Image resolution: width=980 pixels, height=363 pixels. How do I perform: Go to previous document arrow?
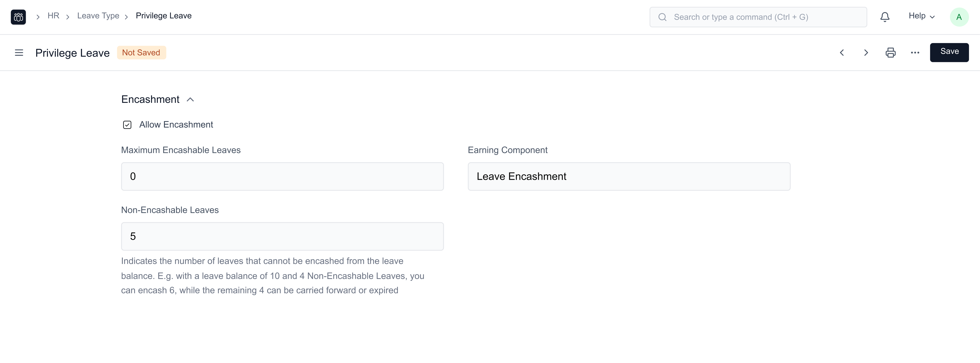click(x=842, y=53)
